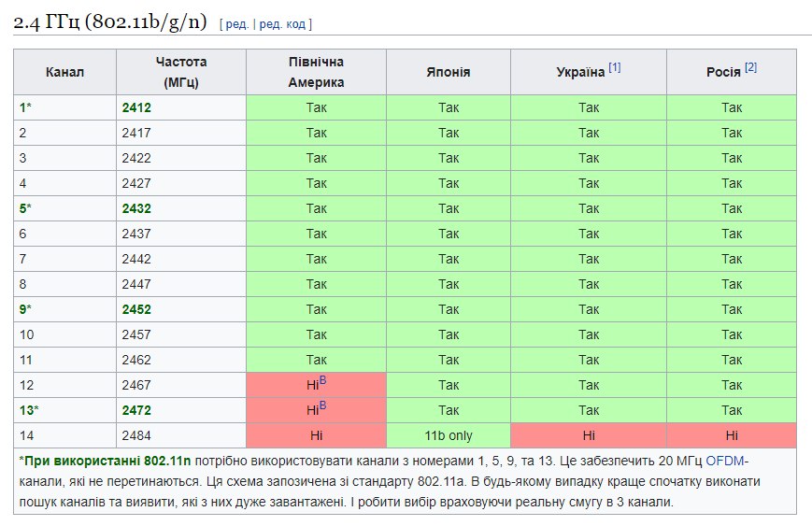
Task: Click frequency value 2472
Action: pos(136,410)
